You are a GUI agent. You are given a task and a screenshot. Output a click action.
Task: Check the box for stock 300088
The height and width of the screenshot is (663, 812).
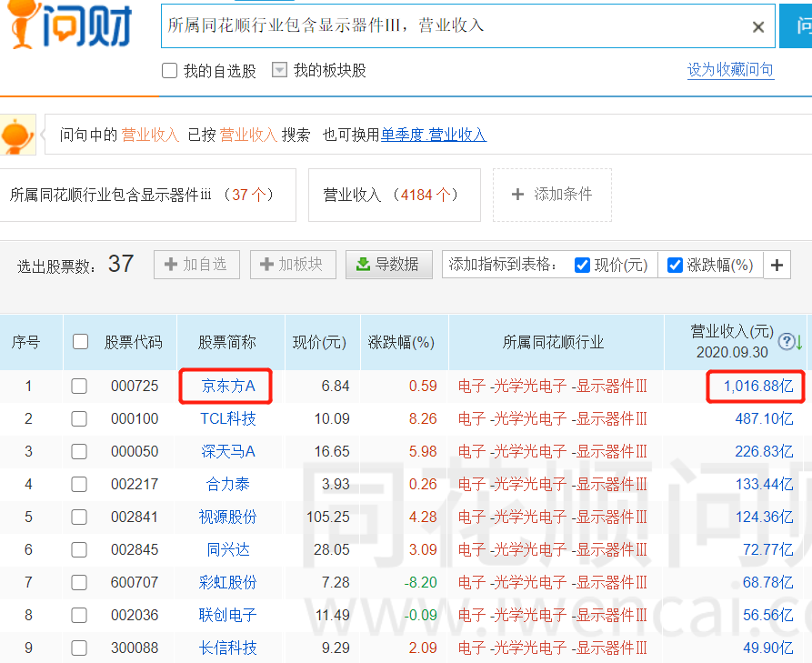pyautogui.click(x=79, y=648)
